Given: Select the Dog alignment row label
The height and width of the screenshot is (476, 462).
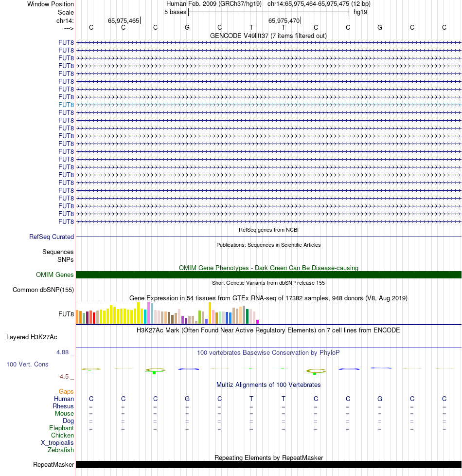Looking at the screenshot, I should pos(68,421).
